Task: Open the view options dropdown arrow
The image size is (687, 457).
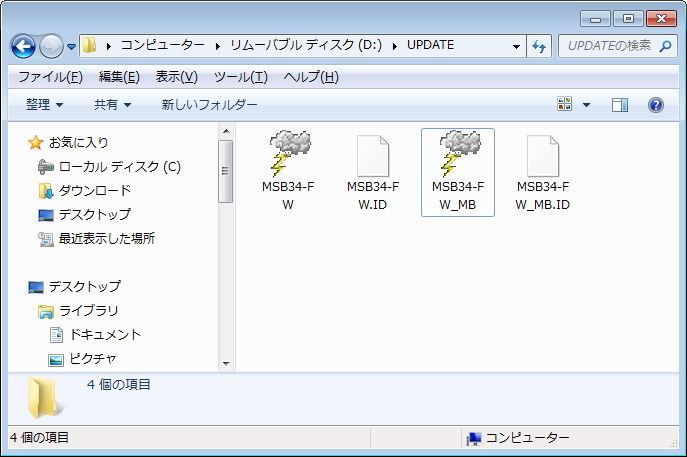Action: (x=587, y=105)
